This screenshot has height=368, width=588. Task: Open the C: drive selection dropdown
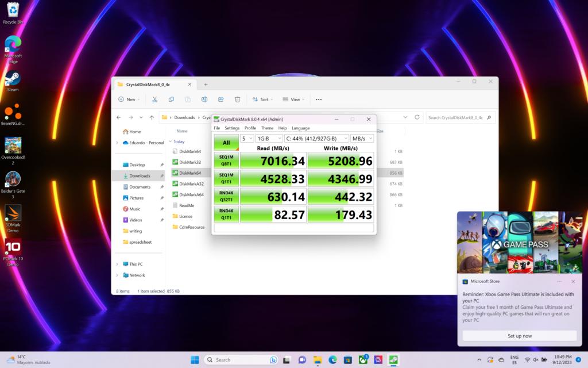point(316,139)
